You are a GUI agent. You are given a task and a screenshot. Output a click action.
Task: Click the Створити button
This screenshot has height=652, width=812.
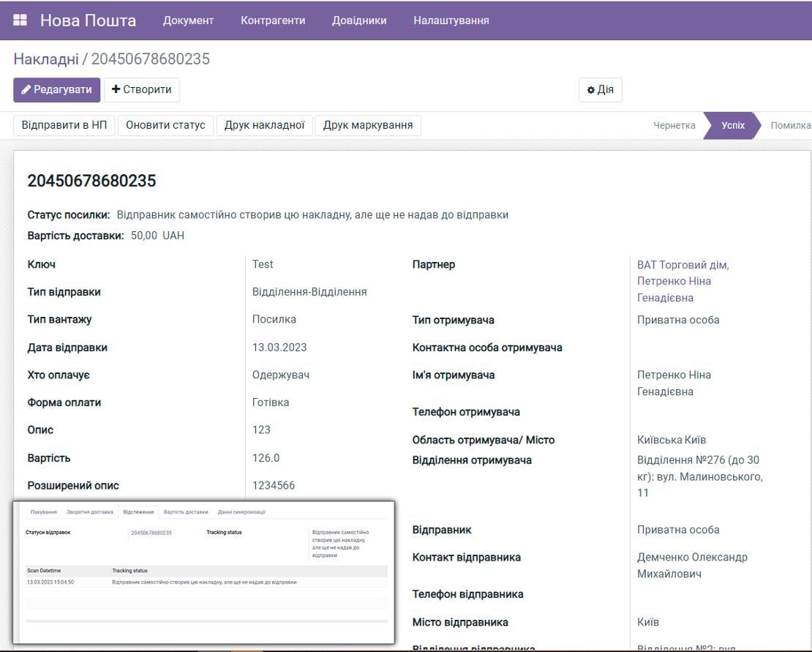pos(142,89)
